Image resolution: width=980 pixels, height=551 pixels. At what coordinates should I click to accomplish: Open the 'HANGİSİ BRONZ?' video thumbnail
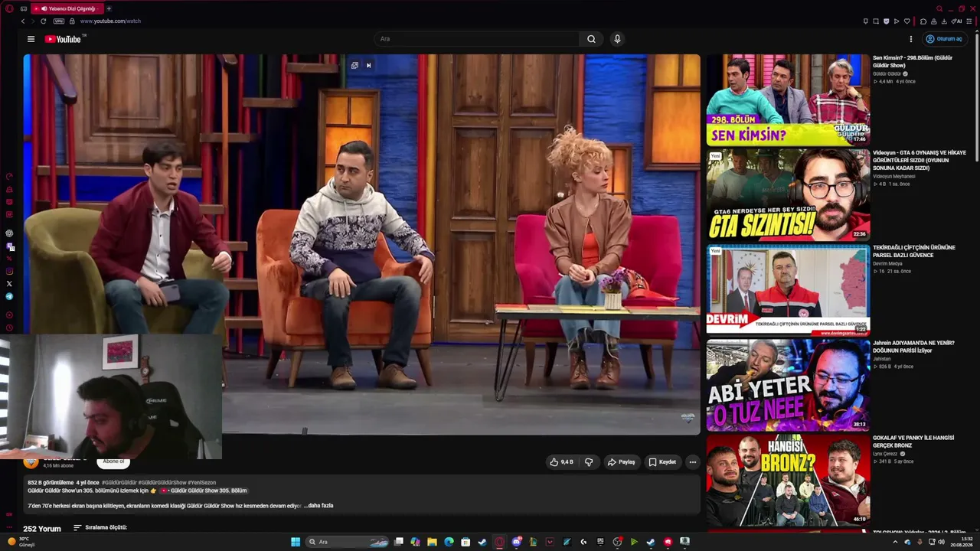[x=788, y=480]
